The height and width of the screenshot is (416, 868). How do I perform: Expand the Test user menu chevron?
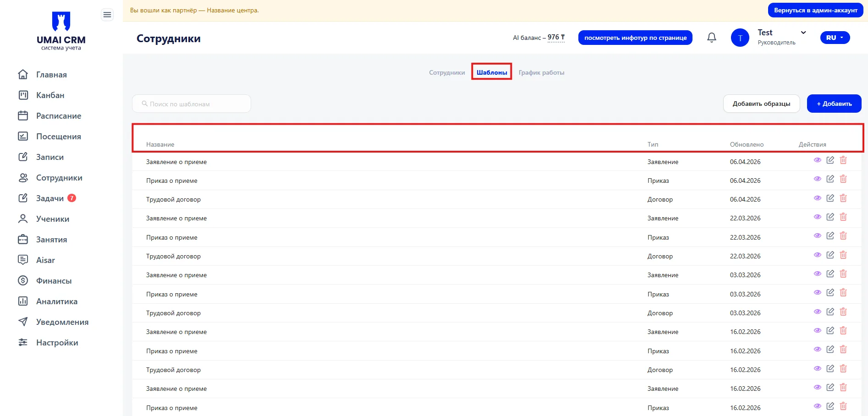point(803,33)
